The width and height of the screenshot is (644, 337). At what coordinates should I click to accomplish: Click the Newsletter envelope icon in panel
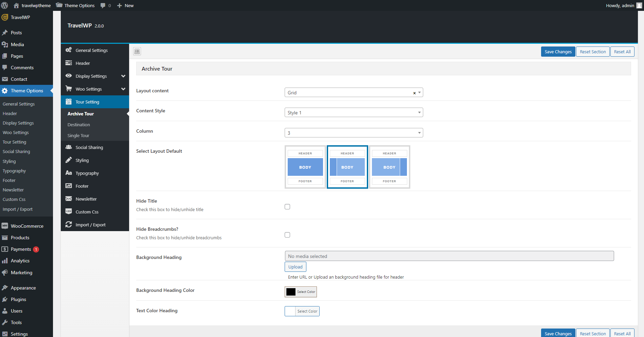[69, 199]
